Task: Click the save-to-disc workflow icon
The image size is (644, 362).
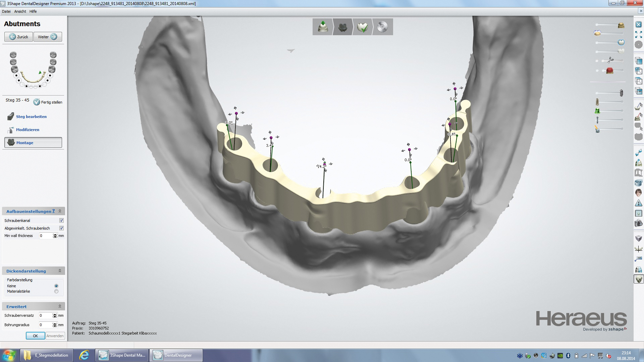Action: tap(382, 27)
